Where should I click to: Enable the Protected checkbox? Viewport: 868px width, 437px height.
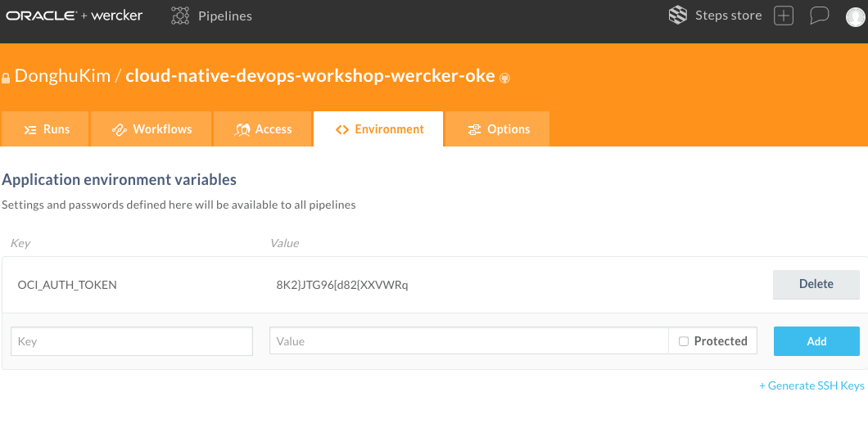(684, 341)
